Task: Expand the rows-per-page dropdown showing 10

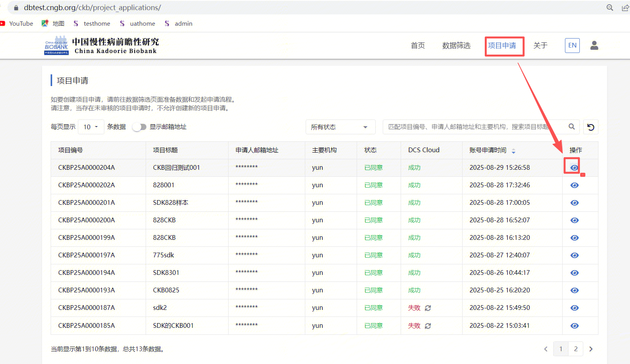Action: [91, 127]
